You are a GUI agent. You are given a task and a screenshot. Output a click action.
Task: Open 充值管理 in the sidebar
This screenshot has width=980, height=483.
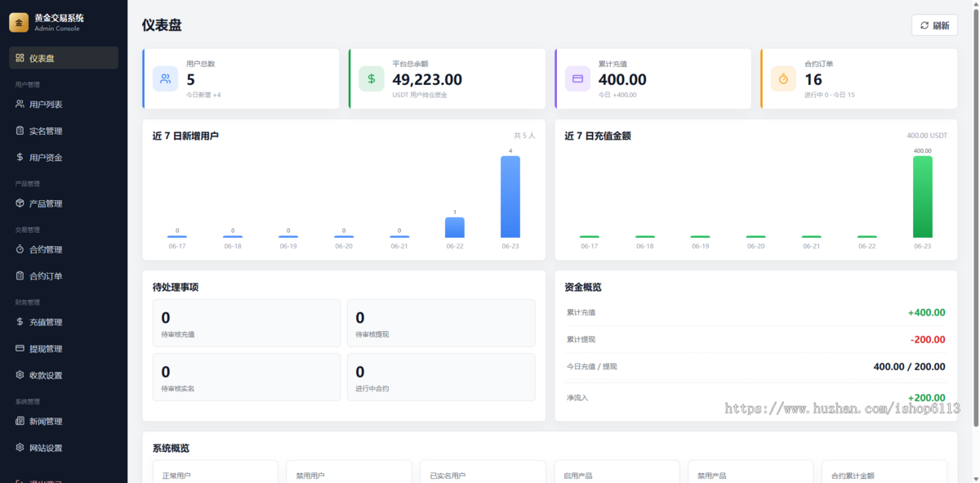[64, 322]
